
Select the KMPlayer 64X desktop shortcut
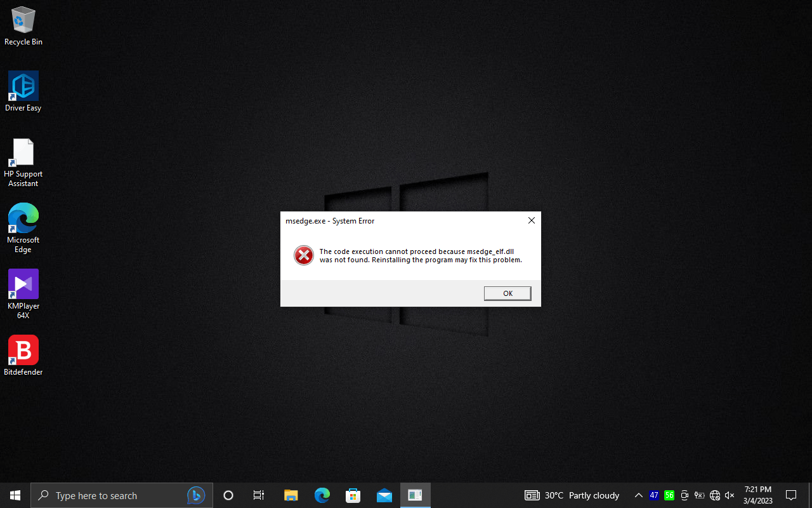point(23,294)
